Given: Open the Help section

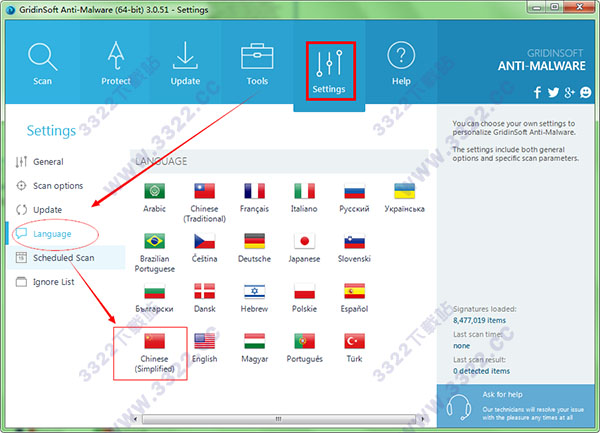Looking at the screenshot, I should [x=401, y=64].
